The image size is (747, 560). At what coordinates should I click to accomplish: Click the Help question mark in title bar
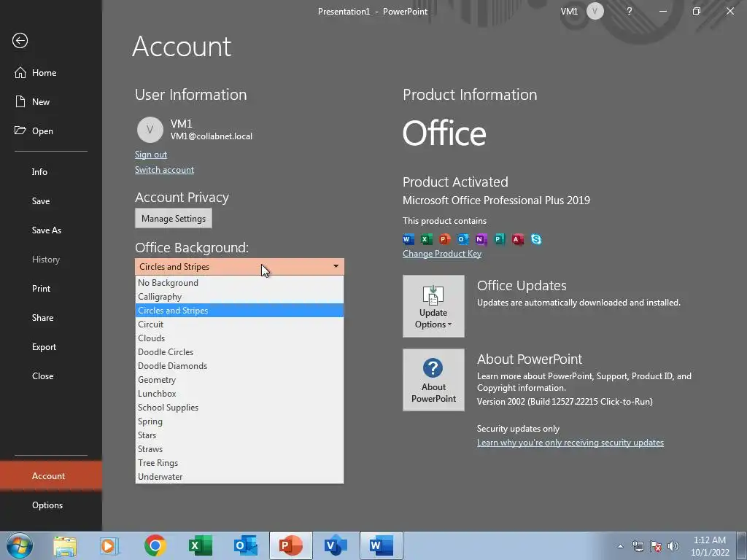630,11
